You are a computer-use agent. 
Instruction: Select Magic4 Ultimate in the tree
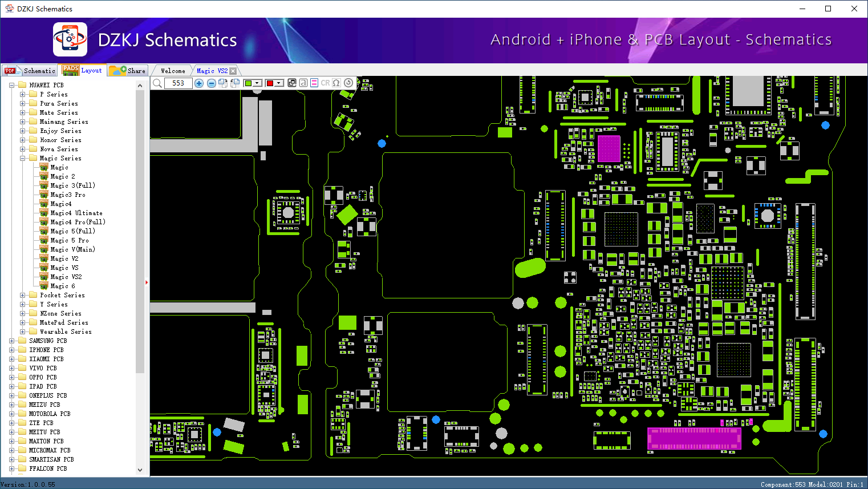[x=76, y=213]
